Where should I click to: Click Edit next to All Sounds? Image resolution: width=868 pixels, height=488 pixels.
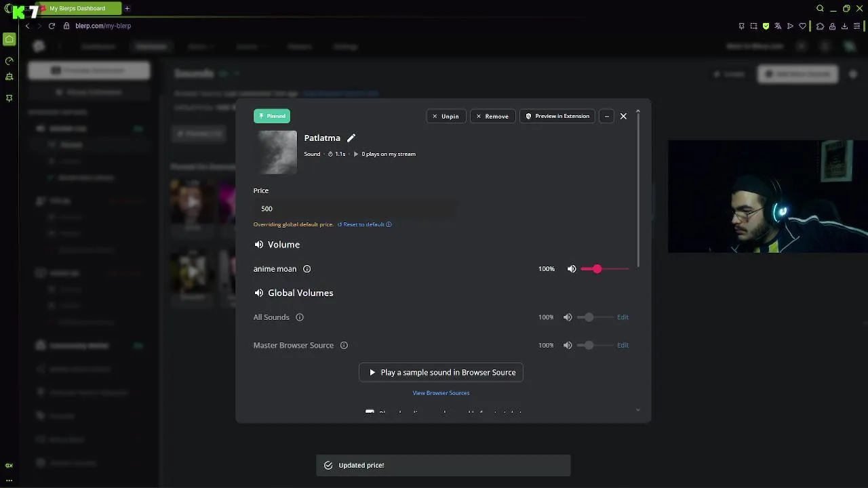tap(623, 317)
